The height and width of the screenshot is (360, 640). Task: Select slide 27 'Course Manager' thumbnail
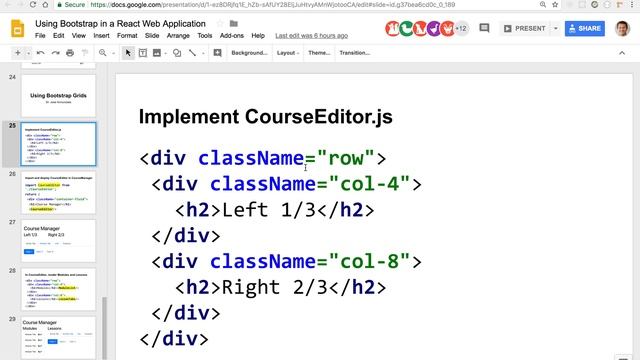pyautogui.click(x=58, y=241)
